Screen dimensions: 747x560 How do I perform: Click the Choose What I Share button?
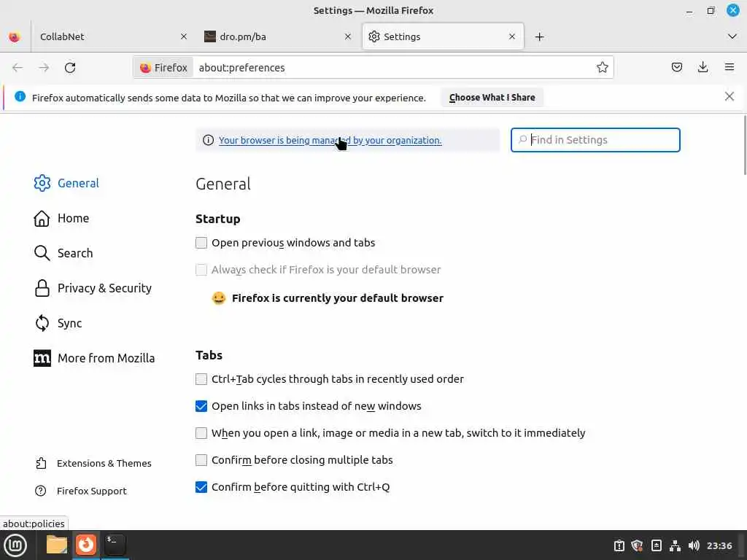click(x=492, y=97)
